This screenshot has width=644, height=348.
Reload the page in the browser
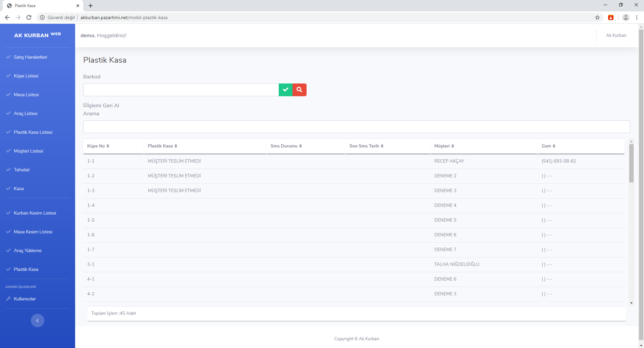pyautogui.click(x=29, y=17)
